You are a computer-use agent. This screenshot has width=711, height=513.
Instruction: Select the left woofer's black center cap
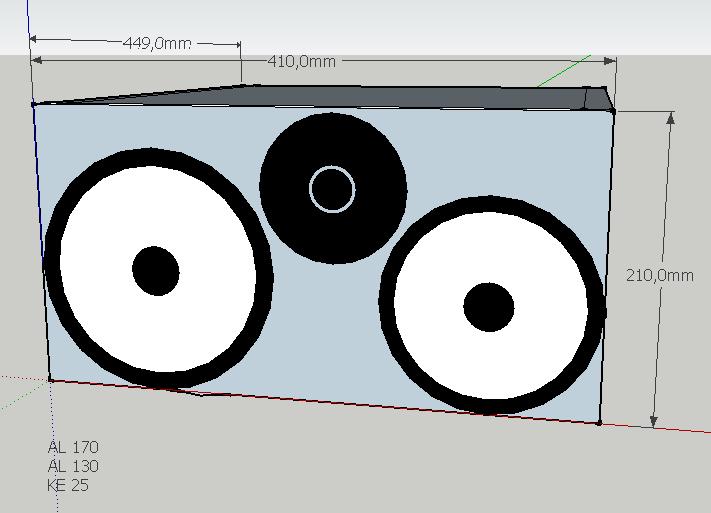pyautogui.click(x=156, y=271)
